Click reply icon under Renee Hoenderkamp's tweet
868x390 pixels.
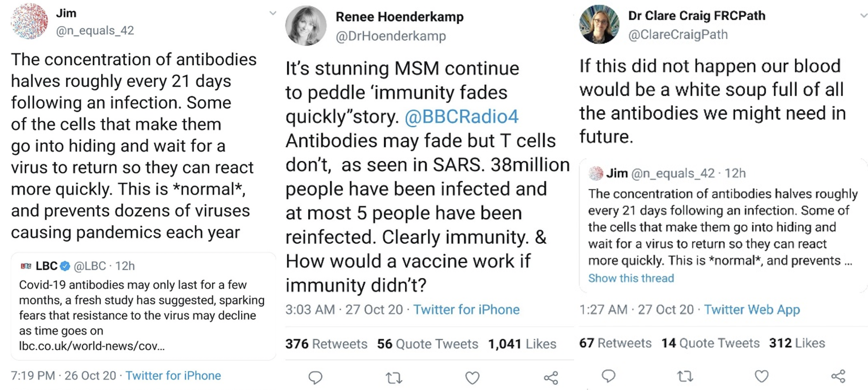(315, 378)
